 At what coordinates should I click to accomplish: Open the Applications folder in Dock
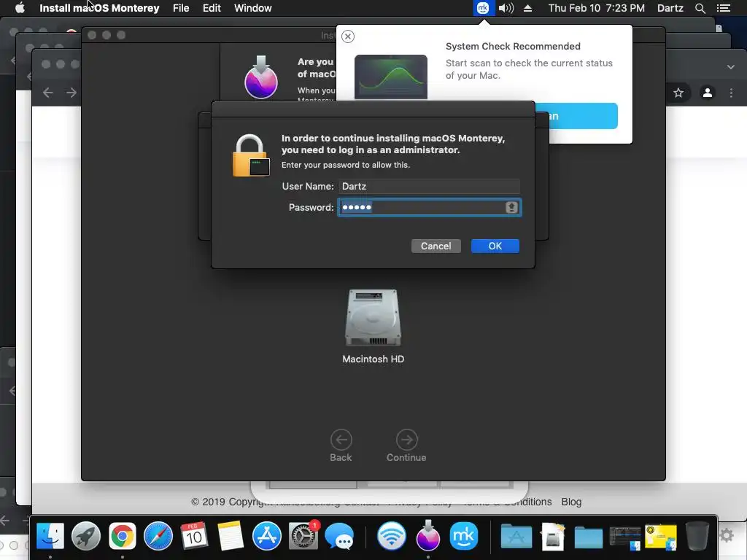pyautogui.click(x=516, y=536)
